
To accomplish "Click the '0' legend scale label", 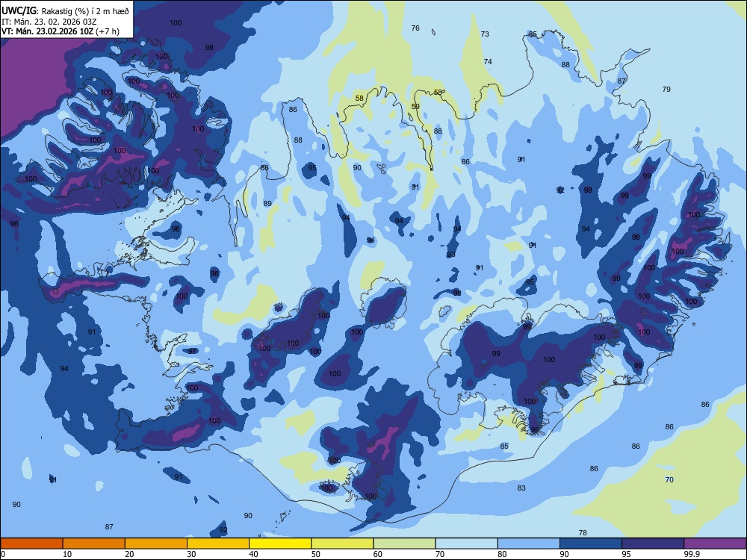I will (3, 554).
